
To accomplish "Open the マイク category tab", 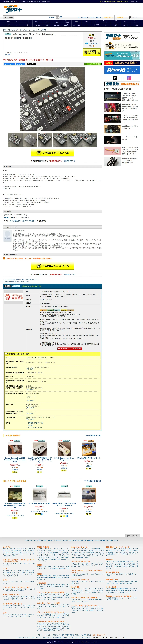I will click(x=125, y=22).
